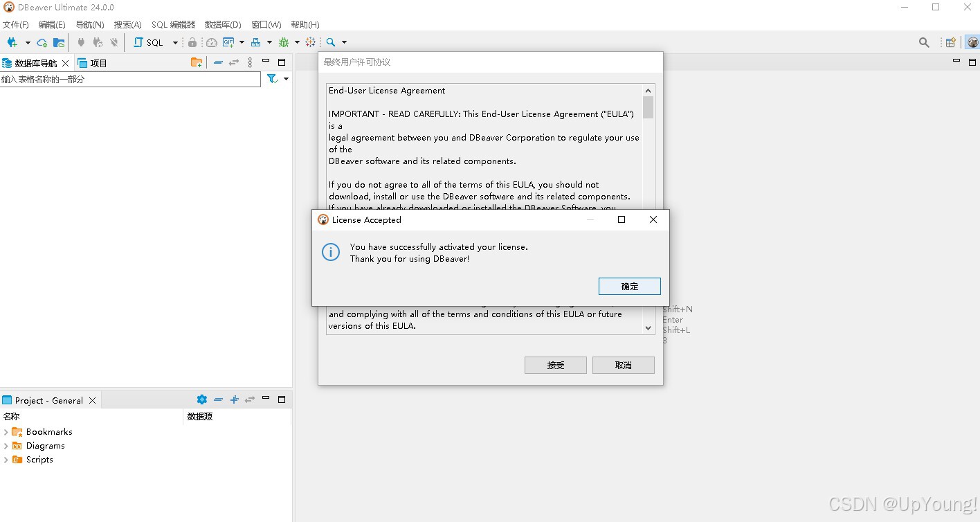Click the grey Connect plug icon
The image size is (980, 522).
click(81, 42)
